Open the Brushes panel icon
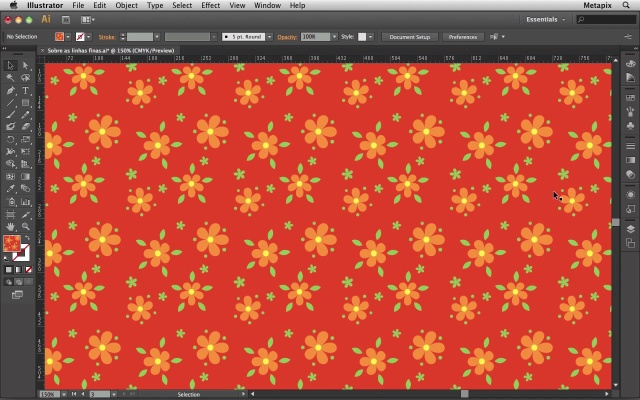The height and width of the screenshot is (400, 640). pos(631,112)
